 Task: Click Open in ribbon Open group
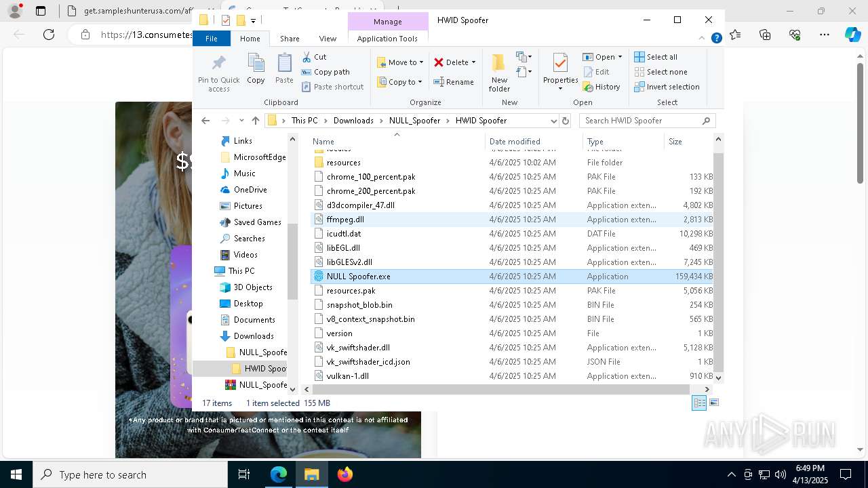pyautogui.click(x=602, y=57)
